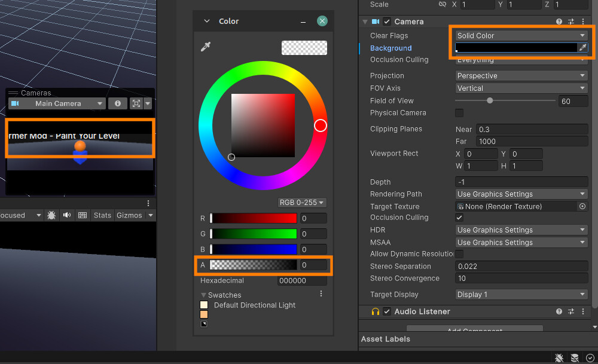Toggle the Stats button in Game view

pyautogui.click(x=102, y=215)
